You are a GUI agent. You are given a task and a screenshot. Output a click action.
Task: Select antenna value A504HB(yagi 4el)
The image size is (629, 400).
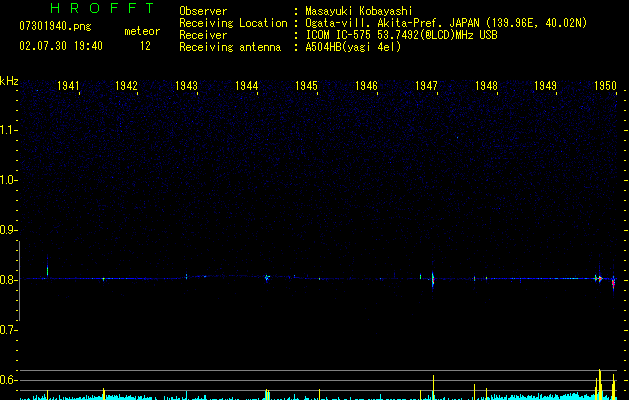(x=353, y=47)
